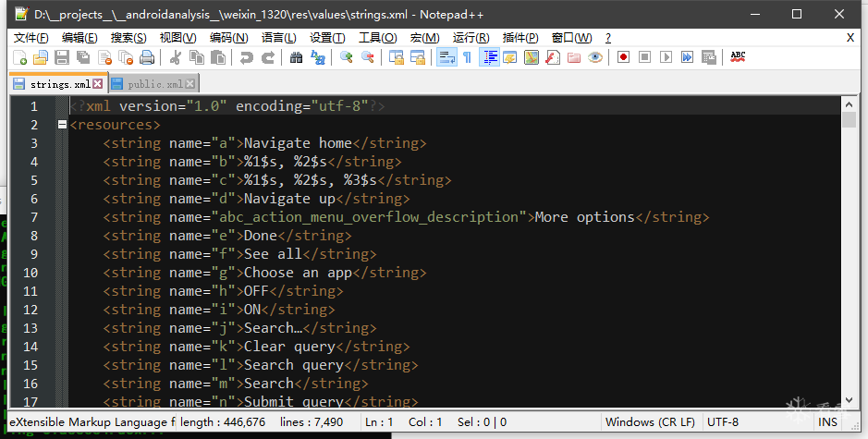
Task: Collapse the resources tag fold marker
Action: (62, 125)
